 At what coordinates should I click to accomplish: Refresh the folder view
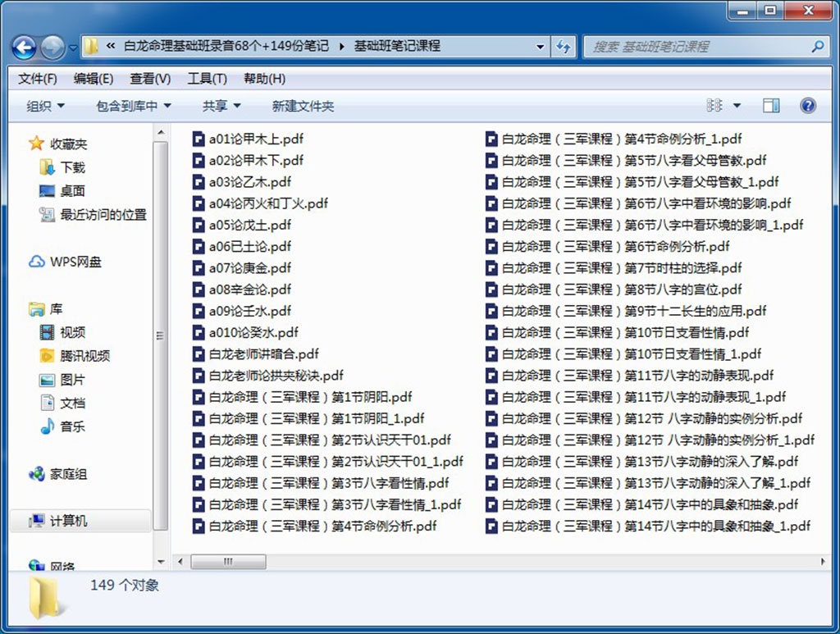pyautogui.click(x=563, y=47)
